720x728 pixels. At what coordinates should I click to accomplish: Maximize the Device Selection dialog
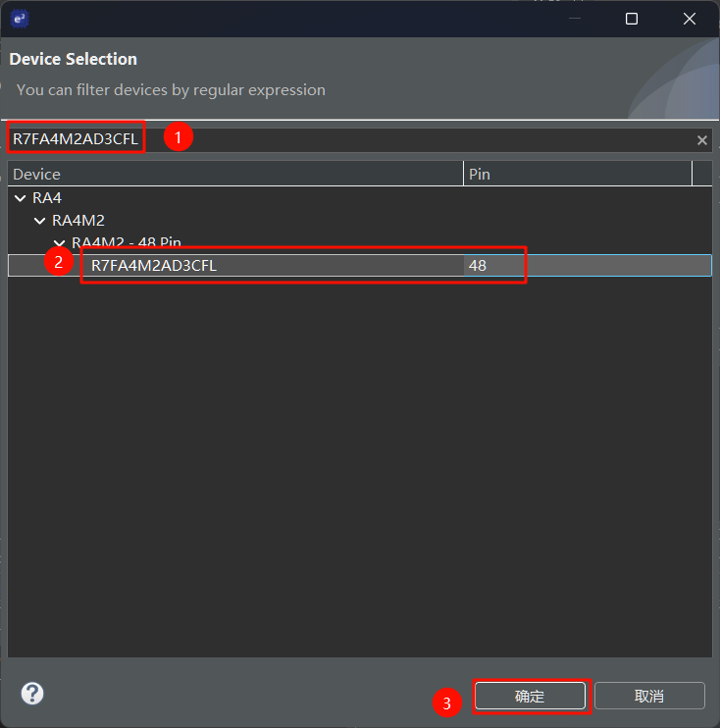[x=632, y=19]
